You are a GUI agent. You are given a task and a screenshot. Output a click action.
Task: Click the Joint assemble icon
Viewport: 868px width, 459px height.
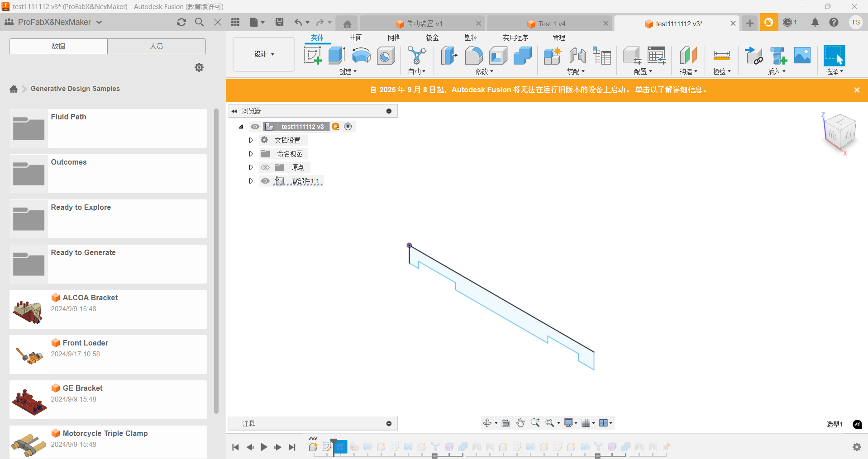(577, 56)
